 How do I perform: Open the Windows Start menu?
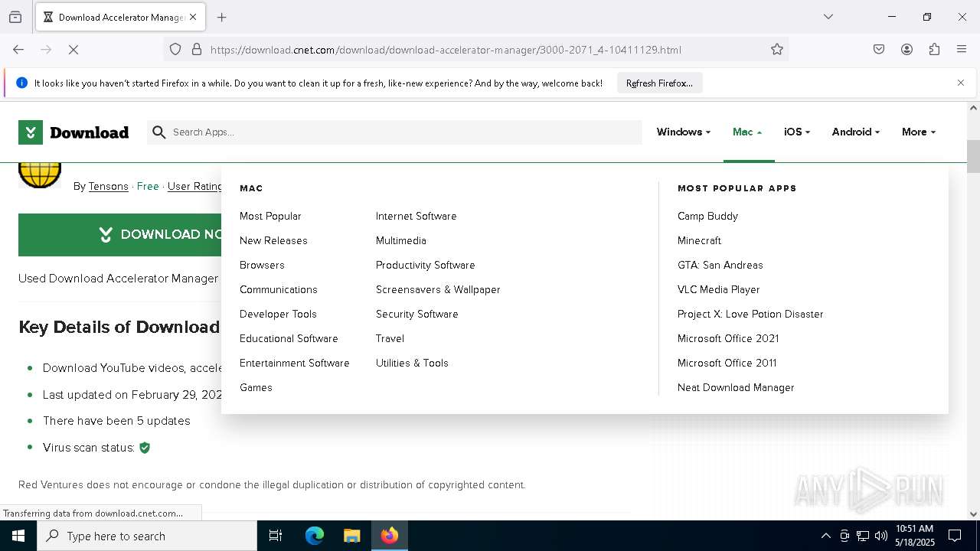click(x=18, y=536)
